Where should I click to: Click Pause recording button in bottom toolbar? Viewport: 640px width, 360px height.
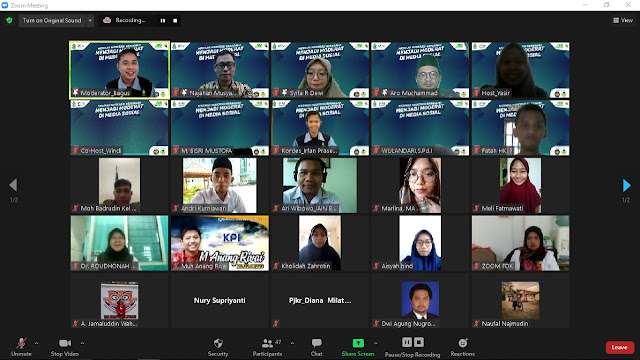(407, 342)
